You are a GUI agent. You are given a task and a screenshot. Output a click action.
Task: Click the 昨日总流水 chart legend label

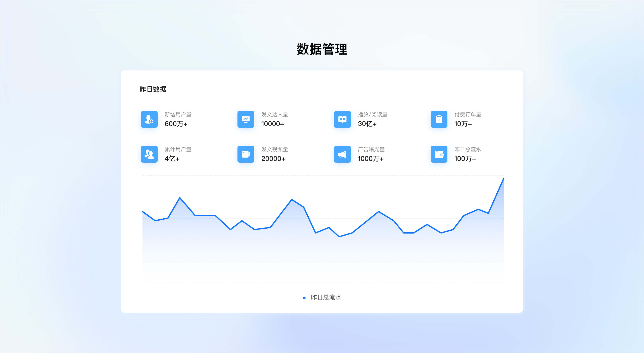click(326, 297)
